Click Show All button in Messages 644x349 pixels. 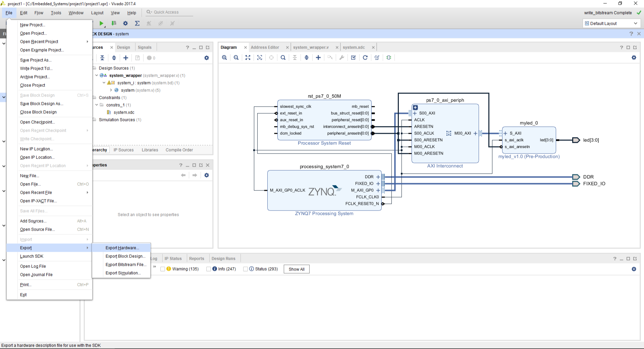[297, 269]
